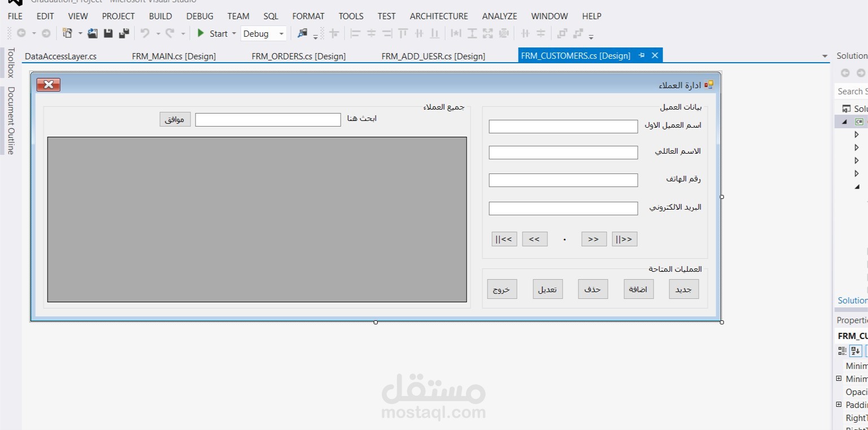The image size is (868, 430).
Task: Click the حذف button on the form
Action: point(593,289)
